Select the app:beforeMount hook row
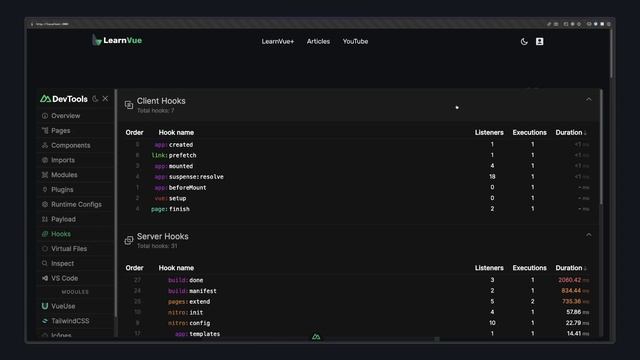The width and height of the screenshot is (640, 360). click(358, 187)
